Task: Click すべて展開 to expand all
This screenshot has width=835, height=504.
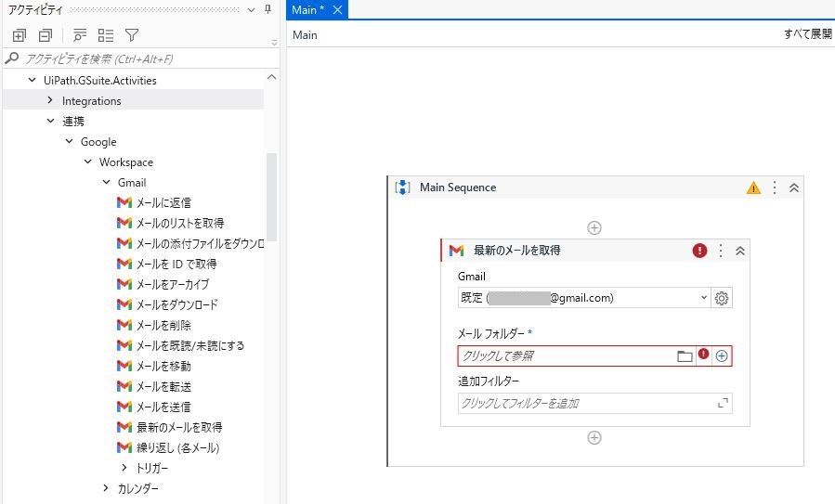Action: pos(807,34)
